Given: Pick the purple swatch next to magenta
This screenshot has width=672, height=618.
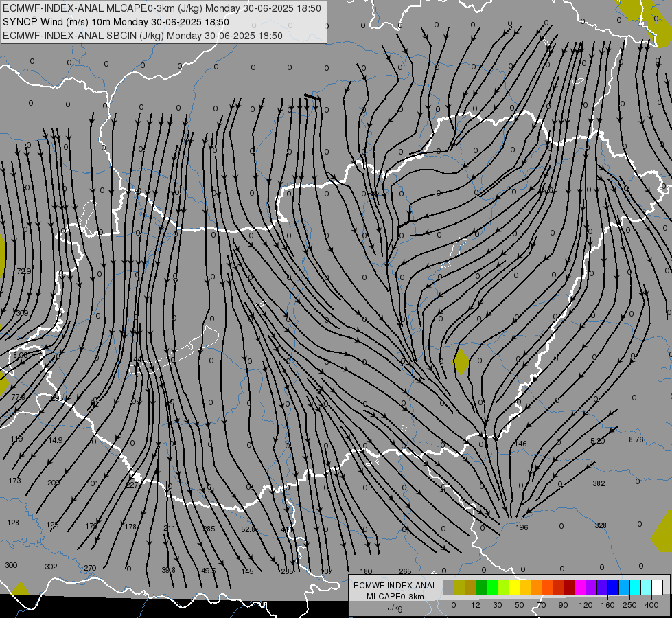Looking at the screenshot, I should [x=592, y=587].
